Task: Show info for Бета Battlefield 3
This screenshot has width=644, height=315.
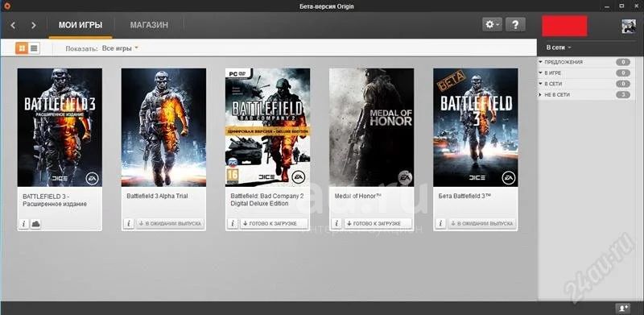Action: tap(440, 224)
